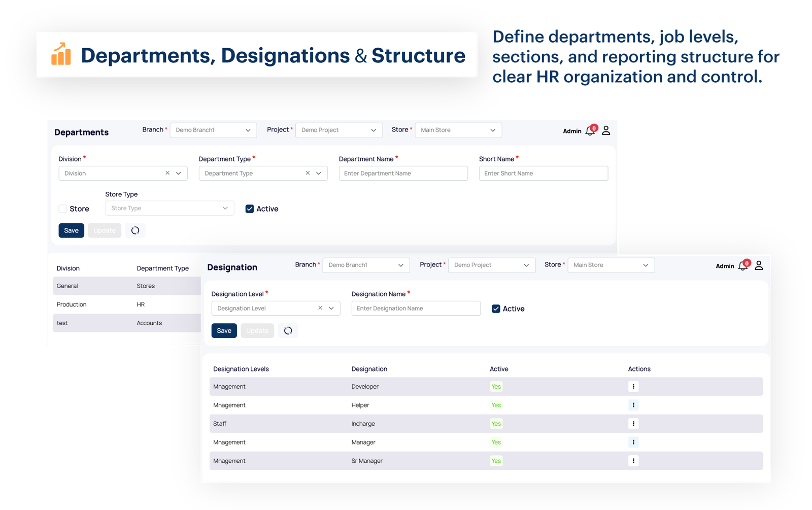Click the reset icon beside Departments Save button
This screenshot has height=510, width=812.
134,230
